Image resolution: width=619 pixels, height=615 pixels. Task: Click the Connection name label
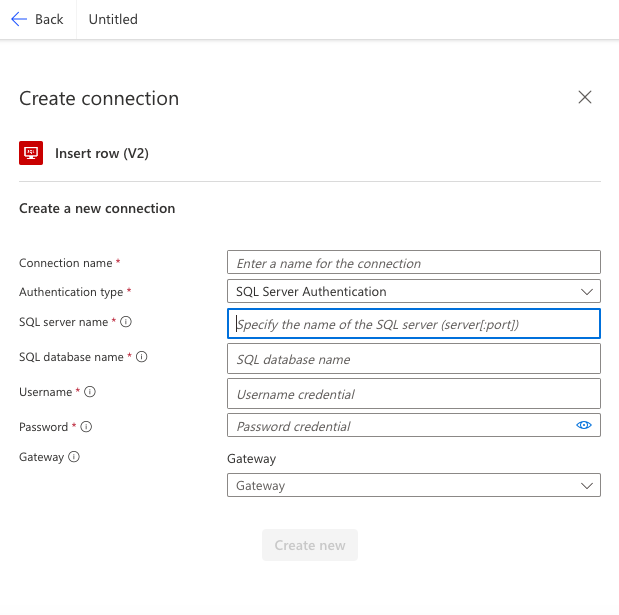coord(66,263)
